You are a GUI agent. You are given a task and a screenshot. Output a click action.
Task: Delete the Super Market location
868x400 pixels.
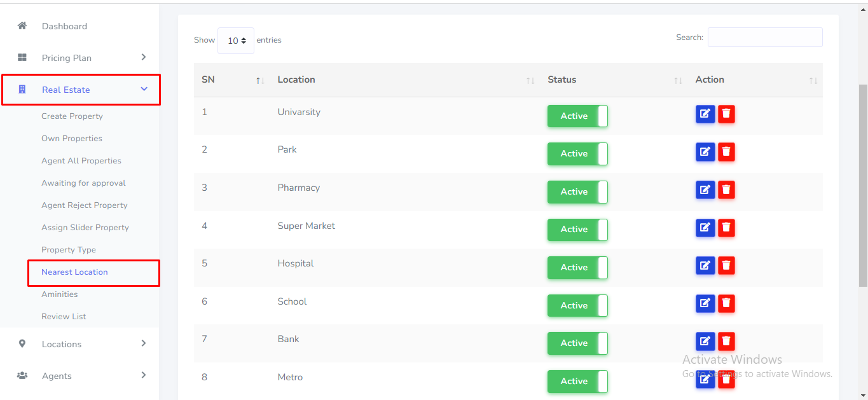point(726,228)
